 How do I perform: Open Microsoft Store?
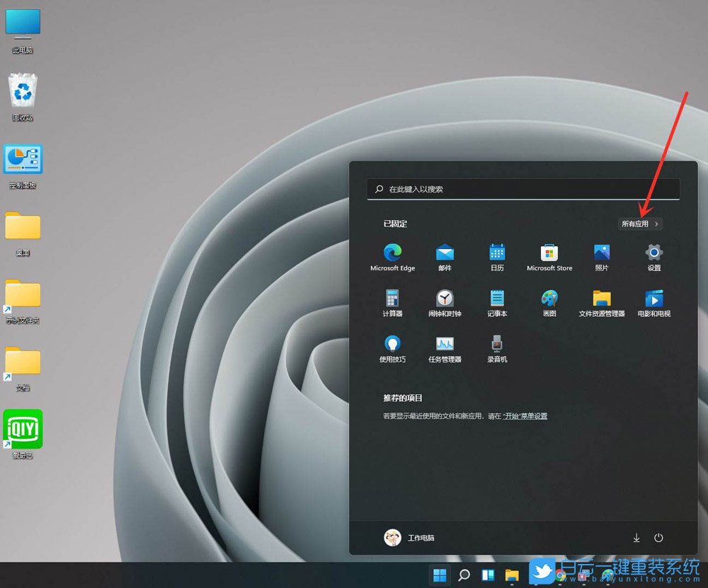549,253
